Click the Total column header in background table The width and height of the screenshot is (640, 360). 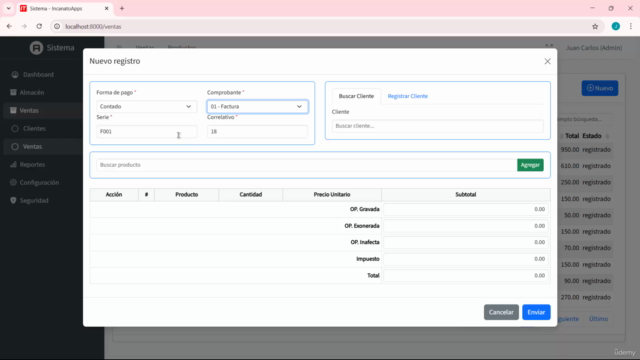click(x=572, y=136)
